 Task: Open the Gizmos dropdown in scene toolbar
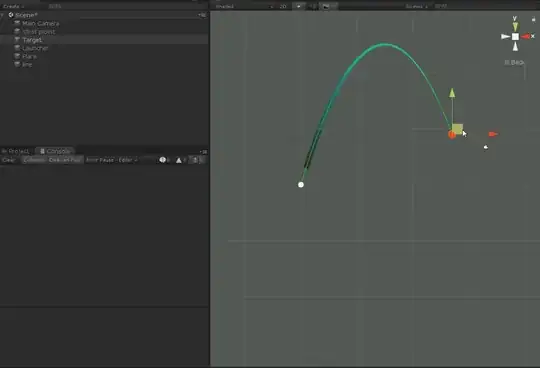pos(416,6)
